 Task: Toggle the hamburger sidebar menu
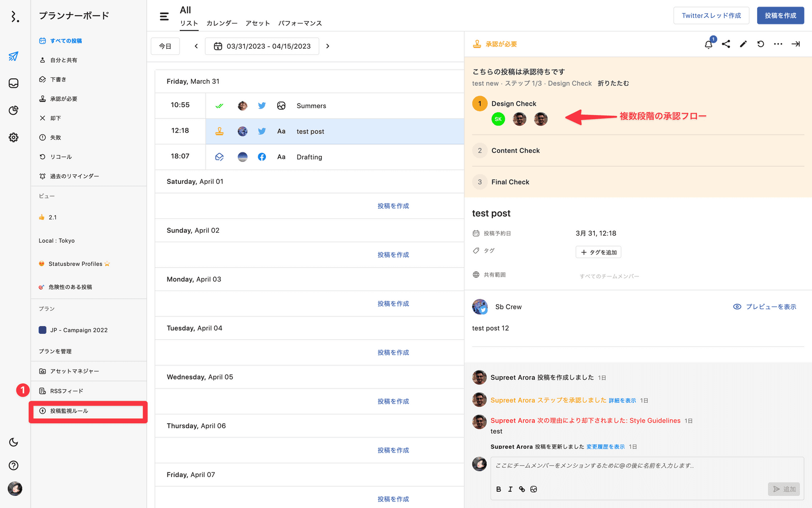tap(164, 16)
